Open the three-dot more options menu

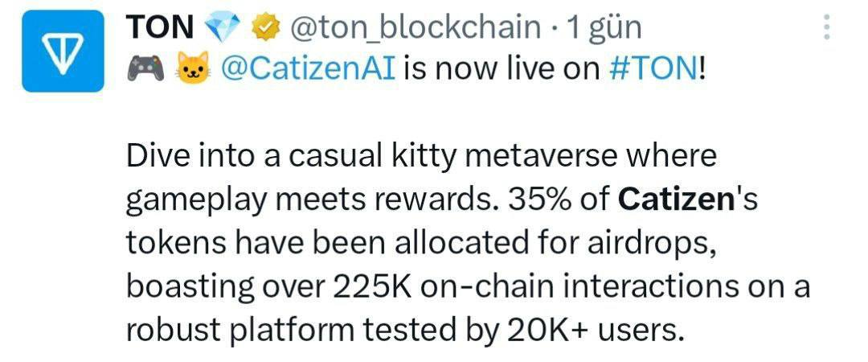[826, 27]
